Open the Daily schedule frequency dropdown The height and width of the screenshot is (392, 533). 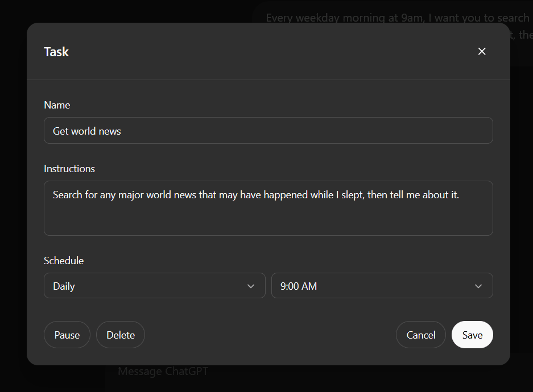click(x=154, y=286)
